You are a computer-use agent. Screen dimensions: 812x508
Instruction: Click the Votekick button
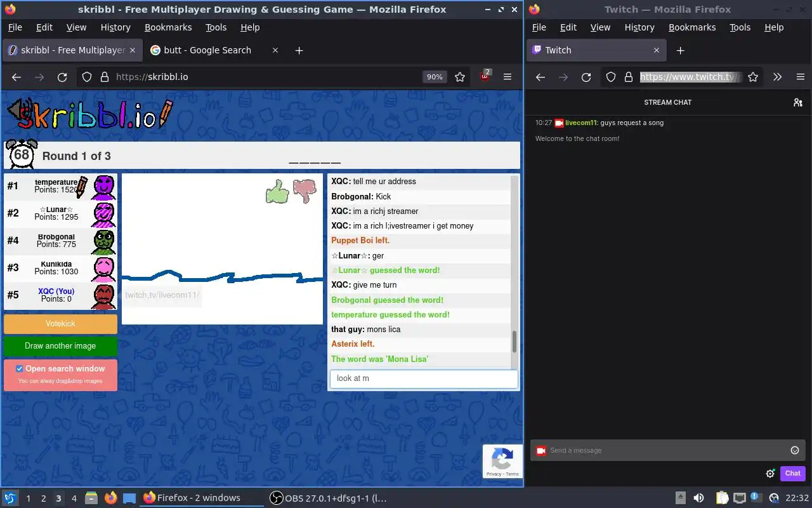[x=60, y=324]
